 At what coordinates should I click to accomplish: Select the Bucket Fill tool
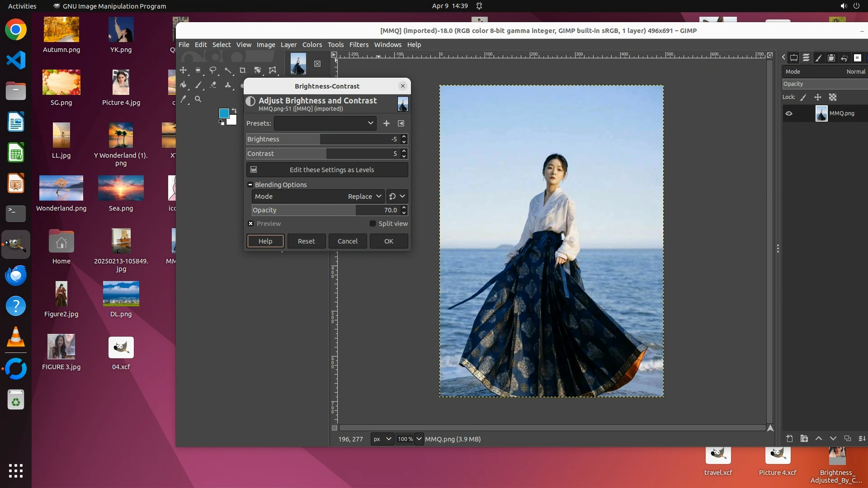[x=183, y=85]
